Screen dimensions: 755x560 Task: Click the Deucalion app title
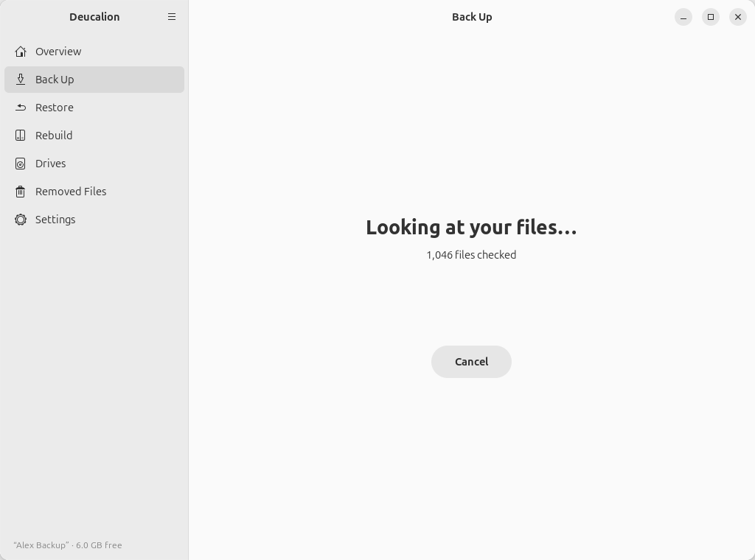tap(94, 17)
